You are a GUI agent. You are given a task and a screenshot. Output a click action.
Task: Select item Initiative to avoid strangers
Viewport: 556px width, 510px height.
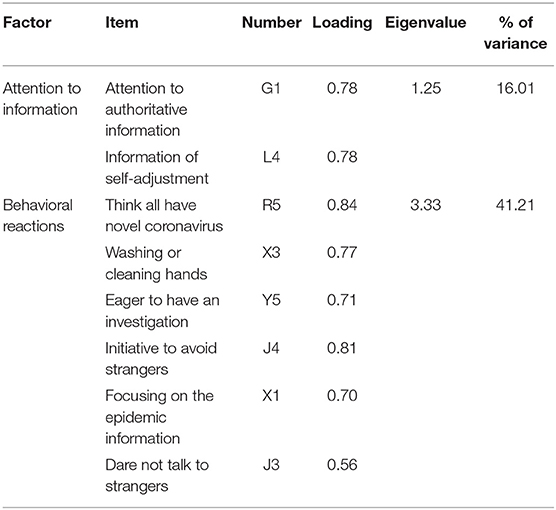pyautogui.click(x=161, y=359)
